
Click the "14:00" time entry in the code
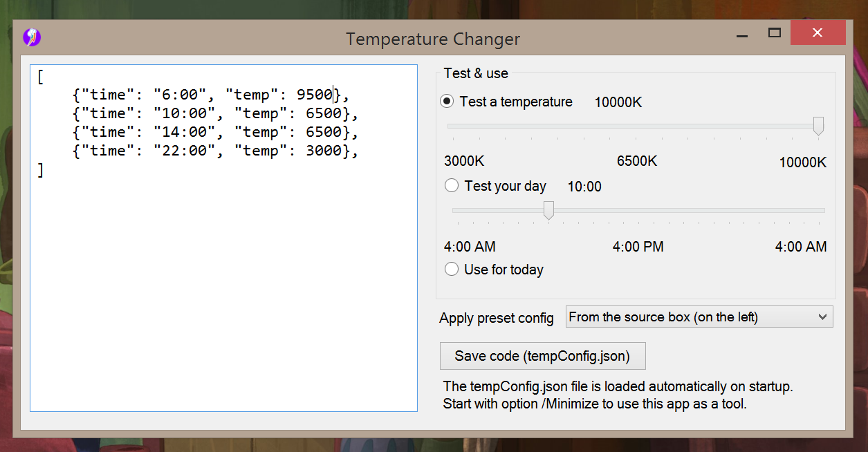[x=183, y=132]
